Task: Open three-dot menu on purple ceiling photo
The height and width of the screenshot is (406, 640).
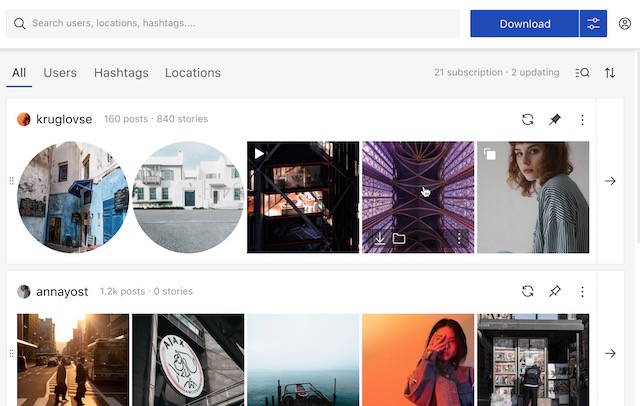Action: click(459, 238)
